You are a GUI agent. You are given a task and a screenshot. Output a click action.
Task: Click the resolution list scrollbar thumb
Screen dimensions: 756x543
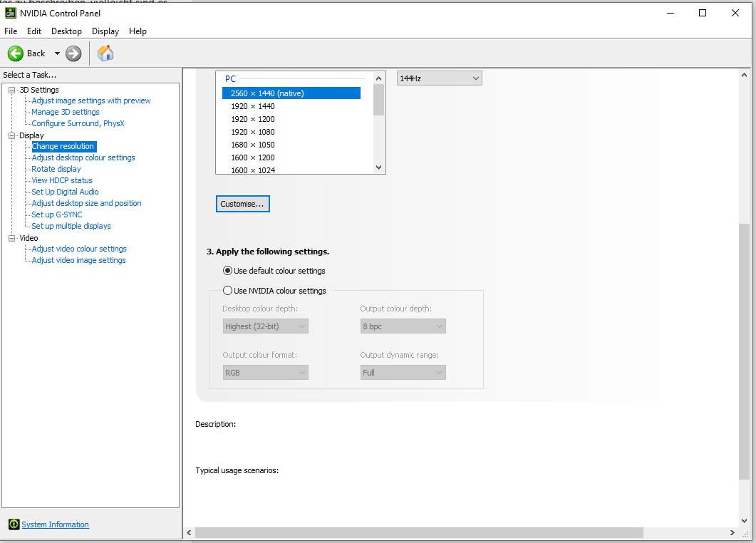point(378,100)
